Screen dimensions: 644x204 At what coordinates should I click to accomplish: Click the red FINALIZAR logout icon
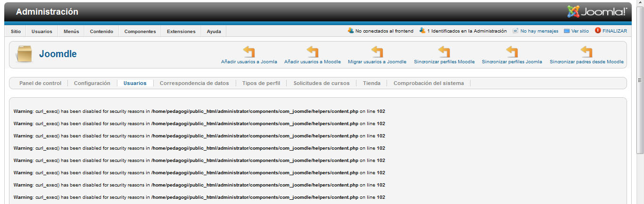click(598, 31)
